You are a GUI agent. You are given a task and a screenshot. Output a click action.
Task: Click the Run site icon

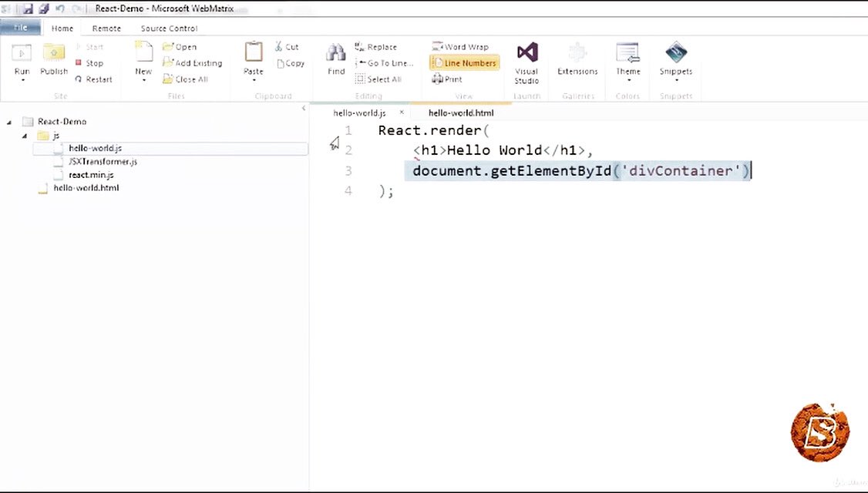point(22,53)
